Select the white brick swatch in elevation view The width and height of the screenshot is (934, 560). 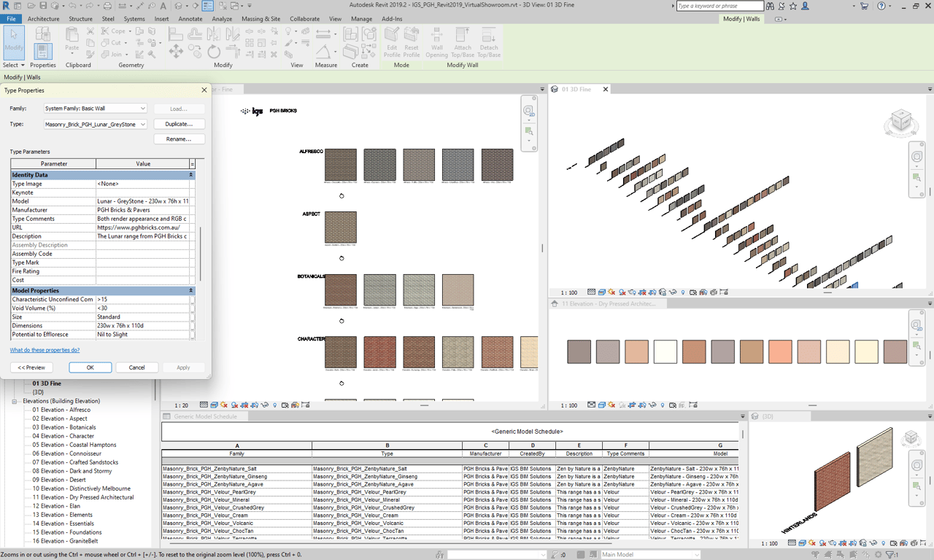[665, 351]
